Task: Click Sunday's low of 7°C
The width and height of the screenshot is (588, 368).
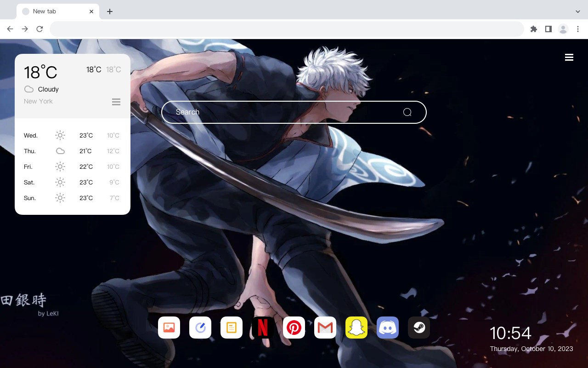Action: (114, 198)
